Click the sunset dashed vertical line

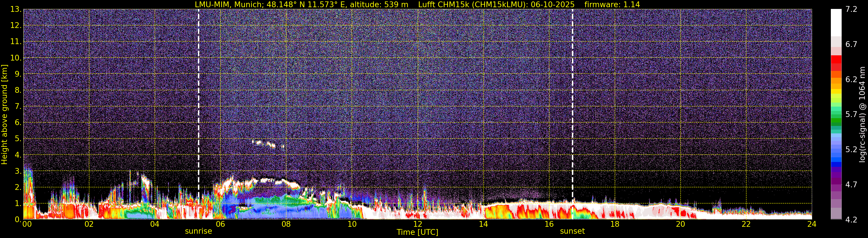pos(572,114)
